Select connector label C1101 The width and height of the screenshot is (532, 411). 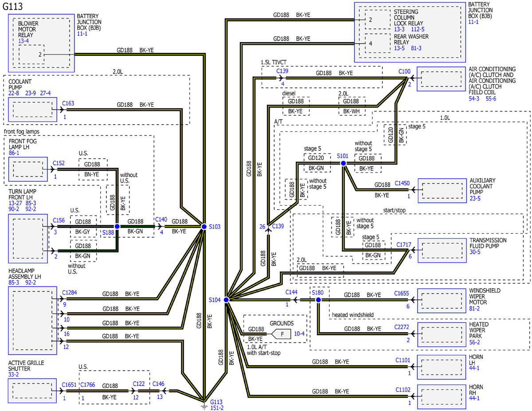point(404,361)
